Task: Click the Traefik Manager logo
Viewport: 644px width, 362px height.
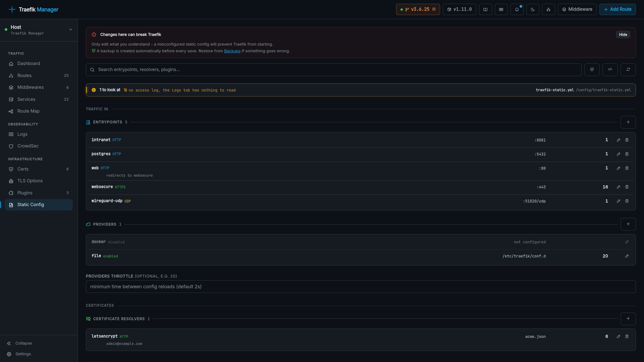Action: click(x=34, y=9)
